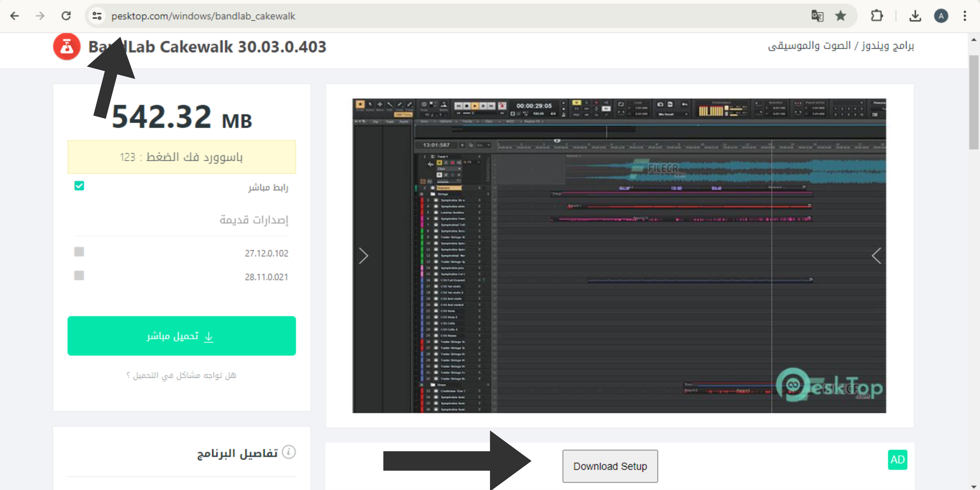Screen dimensions: 980x490
Task: Click the Cakewalk screenshot preview image
Action: pyautogui.click(x=619, y=256)
